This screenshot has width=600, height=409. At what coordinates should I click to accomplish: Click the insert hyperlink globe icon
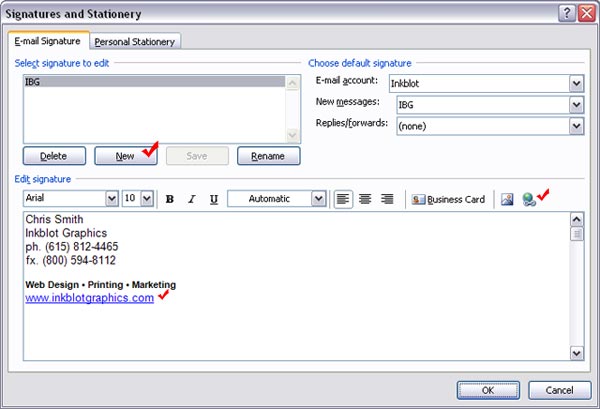coord(529,199)
